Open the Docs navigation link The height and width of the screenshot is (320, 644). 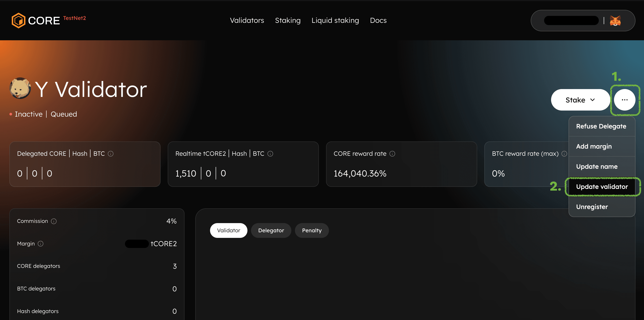coord(378,21)
